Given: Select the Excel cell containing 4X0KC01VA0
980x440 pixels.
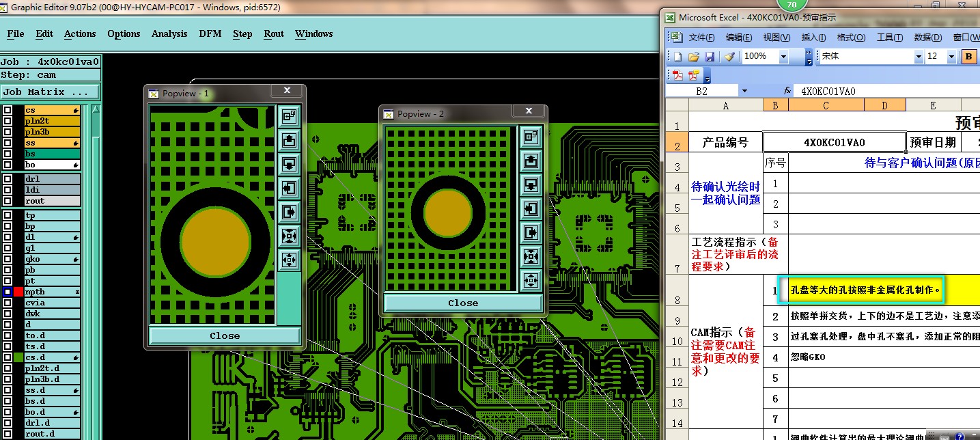Looking at the screenshot, I should click(834, 142).
